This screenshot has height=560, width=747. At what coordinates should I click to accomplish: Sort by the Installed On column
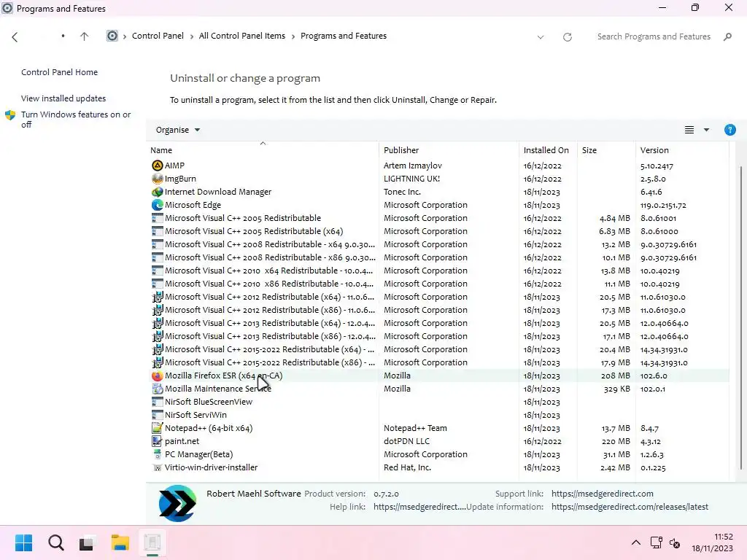(548, 150)
